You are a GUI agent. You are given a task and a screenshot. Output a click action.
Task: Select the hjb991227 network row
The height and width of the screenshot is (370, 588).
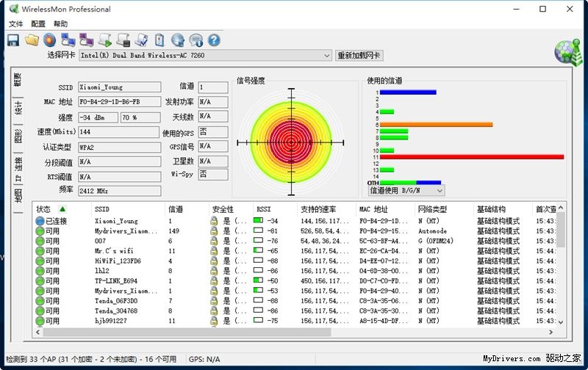point(295,321)
